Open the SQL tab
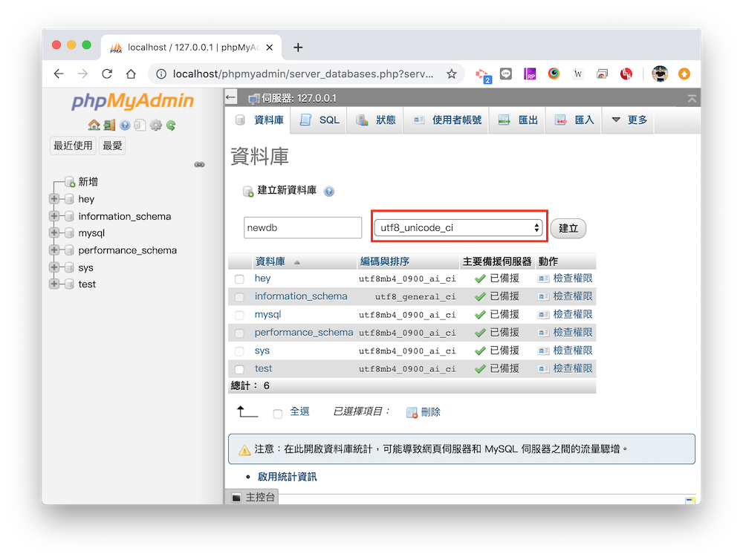The height and width of the screenshot is (560, 743). pyautogui.click(x=319, y=120)
